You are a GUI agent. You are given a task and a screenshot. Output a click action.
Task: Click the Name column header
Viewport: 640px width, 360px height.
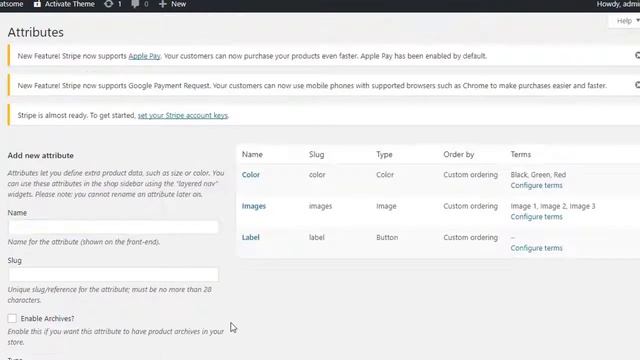point(252,155)
